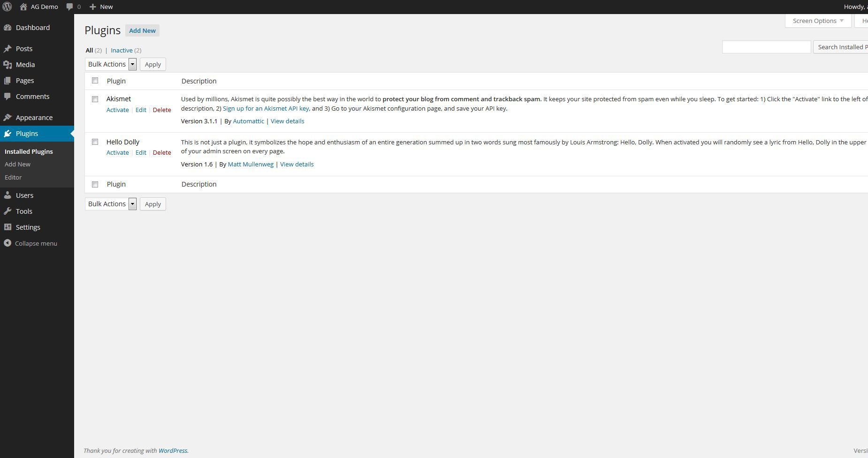Activate the Akismet plugin
The height and width of the screenshot is (458, 868).
point(117,110)
